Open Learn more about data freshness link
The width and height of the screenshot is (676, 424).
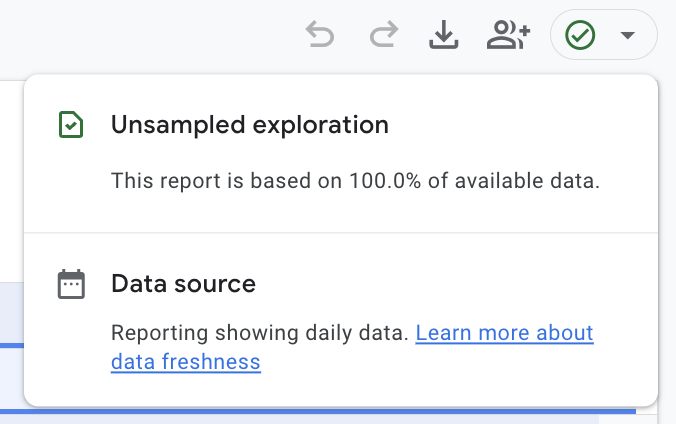point(504,333)
